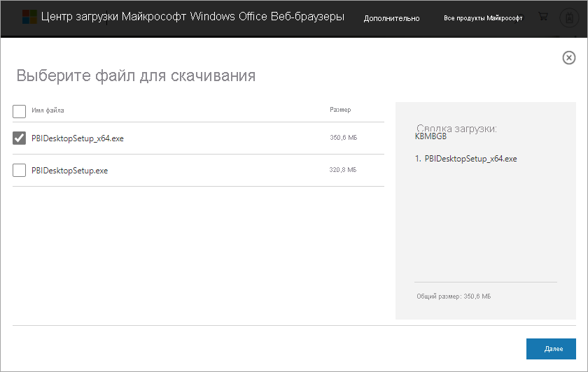588x372 pixels.
Task: Check the PBIDesktopSetup.exe checkbox
Action: (x=19, y=170)
